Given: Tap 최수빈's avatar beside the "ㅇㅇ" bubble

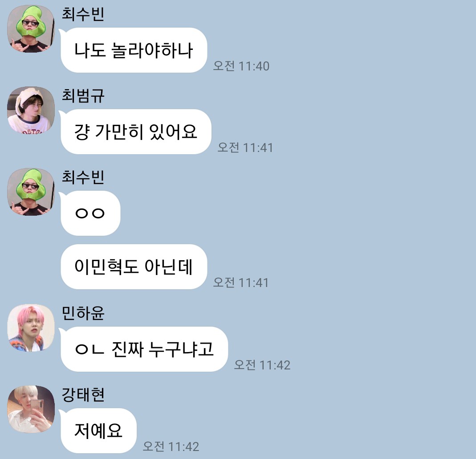Looking at the screenshot, I should 31,192.
